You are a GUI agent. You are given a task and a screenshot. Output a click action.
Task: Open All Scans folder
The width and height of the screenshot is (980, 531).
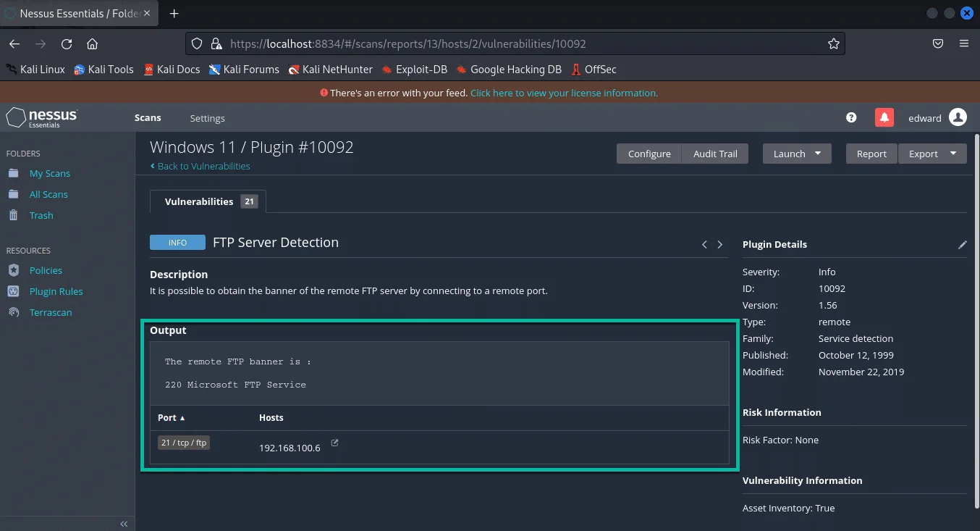pyautogui.click(x=48, y=194)
